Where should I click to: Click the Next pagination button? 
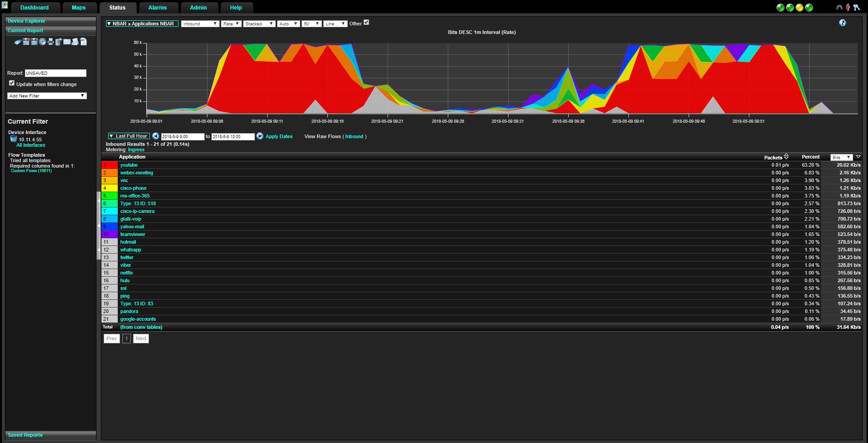point(141,338)
